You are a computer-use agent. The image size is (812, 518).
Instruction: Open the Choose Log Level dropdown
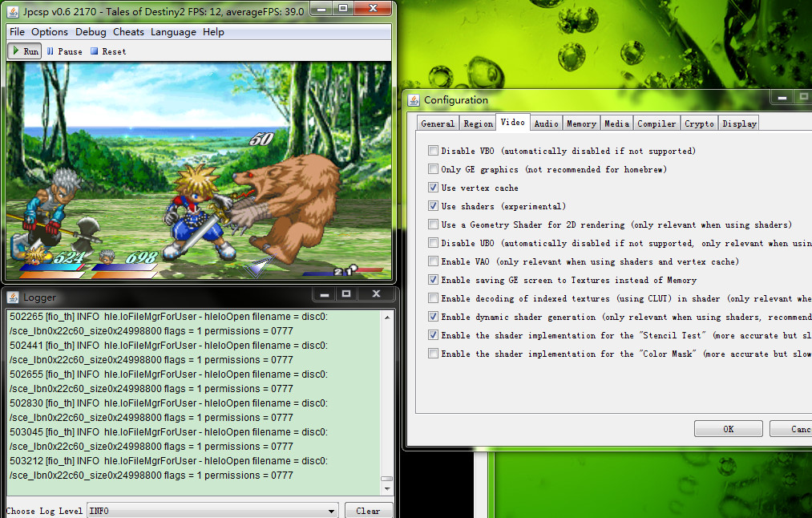[x=212, y=511]
